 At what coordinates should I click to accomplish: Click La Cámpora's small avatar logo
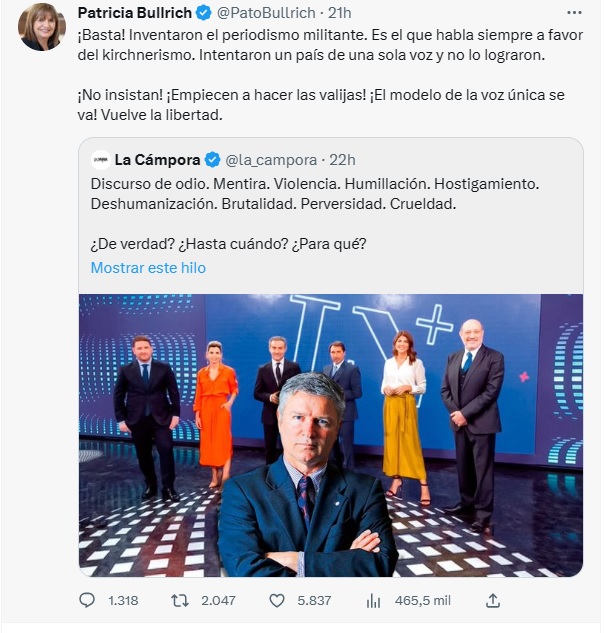(x=100, y=159)
